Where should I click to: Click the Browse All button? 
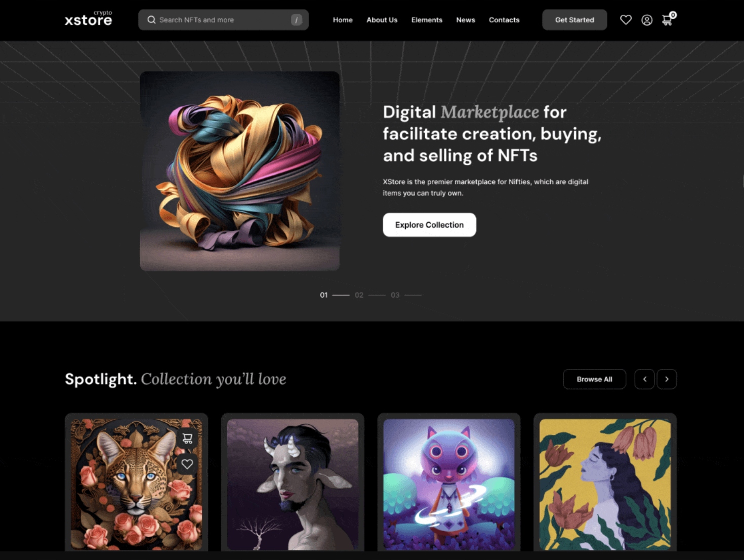click(x=594, y=379)
